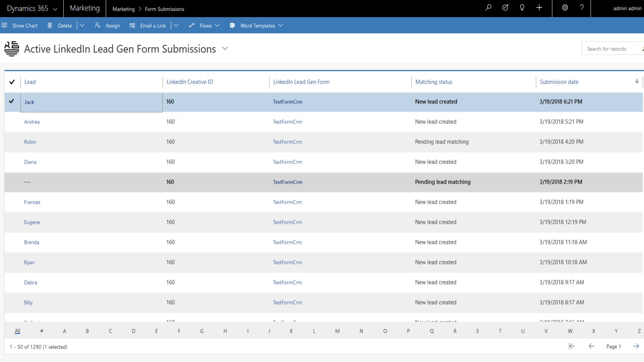This screenshot has height=362, width=644.
Task: Click the plus quick create icon
Action: pyautogui.click(x=539, y=8)
